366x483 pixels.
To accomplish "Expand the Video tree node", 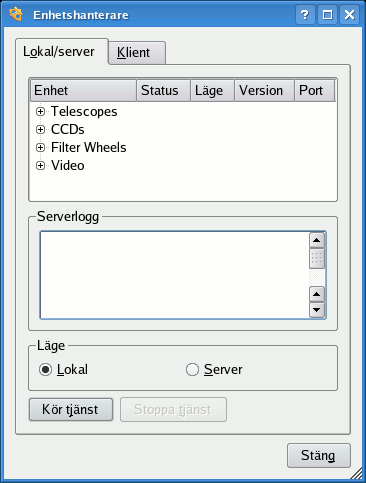I will 40,165.
